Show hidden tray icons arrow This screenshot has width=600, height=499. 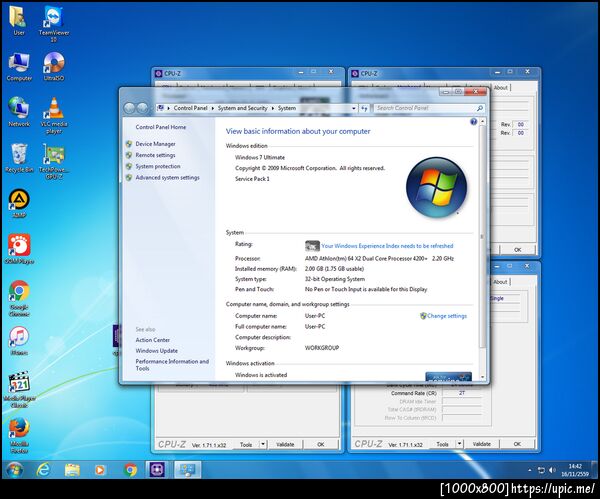(530, 470)
